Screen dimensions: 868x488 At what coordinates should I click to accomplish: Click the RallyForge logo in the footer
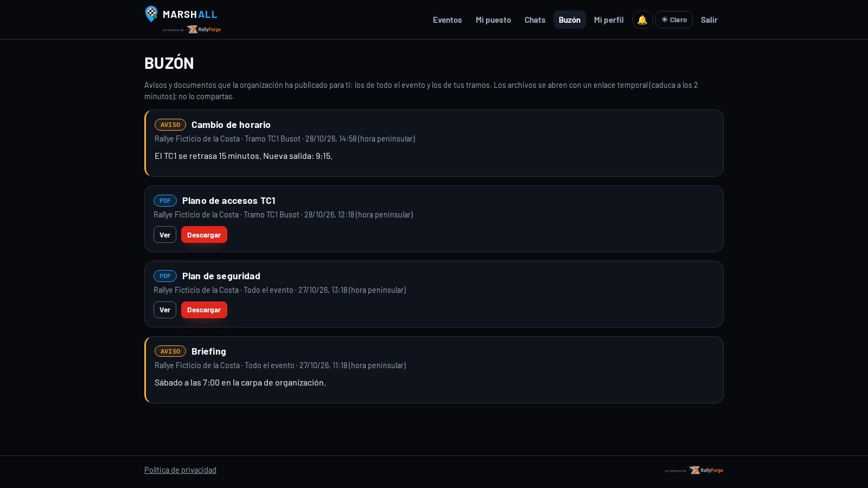[x=706, y=470]
